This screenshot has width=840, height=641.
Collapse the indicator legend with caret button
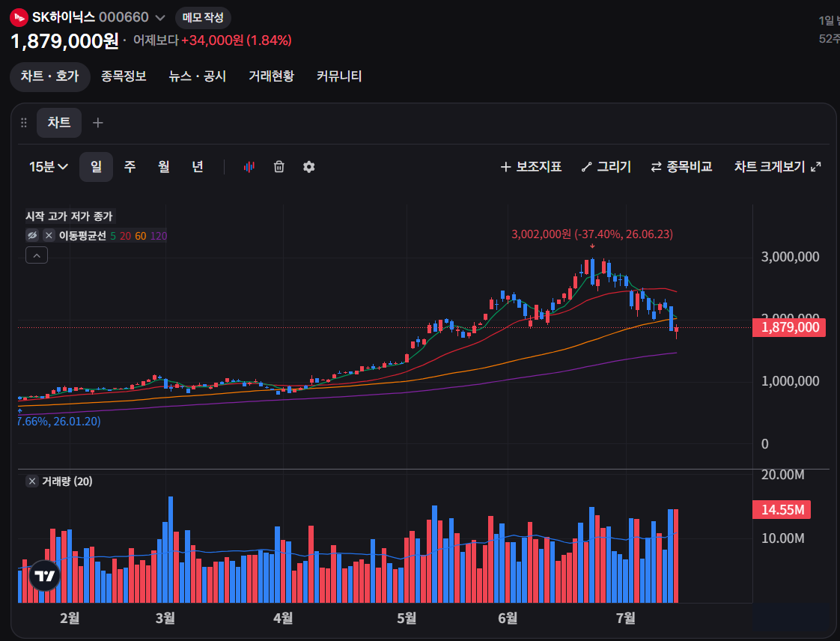37,255
